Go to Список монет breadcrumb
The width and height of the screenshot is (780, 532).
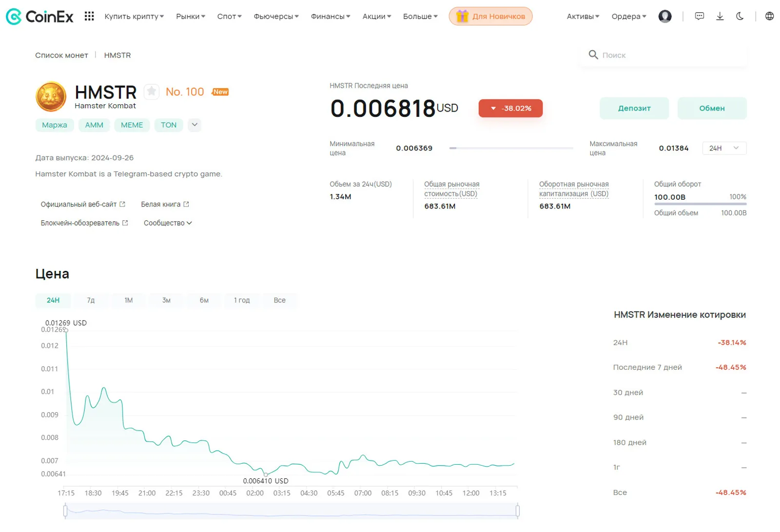[x=61, y=55]
